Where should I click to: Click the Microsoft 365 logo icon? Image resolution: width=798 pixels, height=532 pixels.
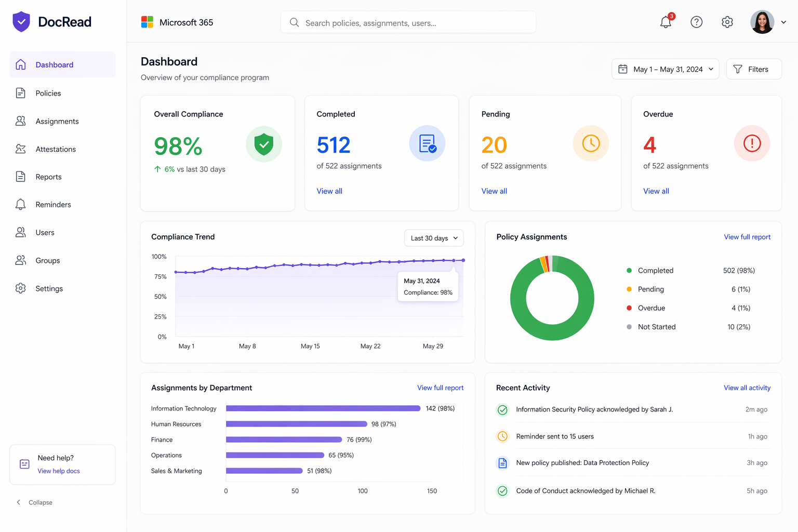(x=147, y=22)
